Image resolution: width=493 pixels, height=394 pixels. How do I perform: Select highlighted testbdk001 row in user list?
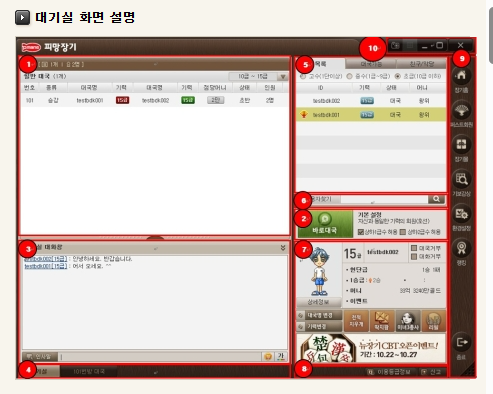coord(371,114)
